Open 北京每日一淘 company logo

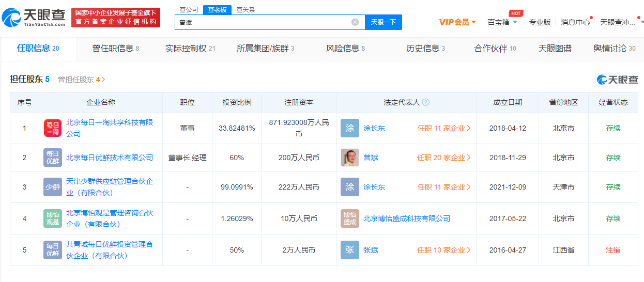(x=53, y=128)
